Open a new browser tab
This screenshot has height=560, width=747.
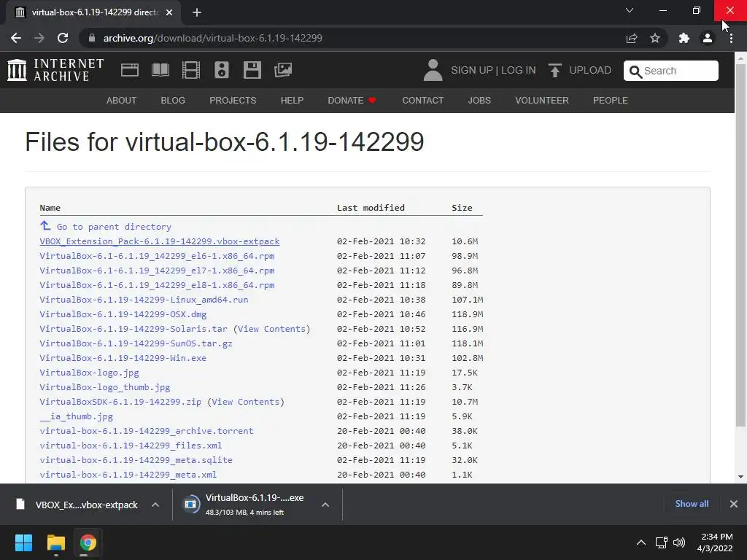[x=197, y=12]
